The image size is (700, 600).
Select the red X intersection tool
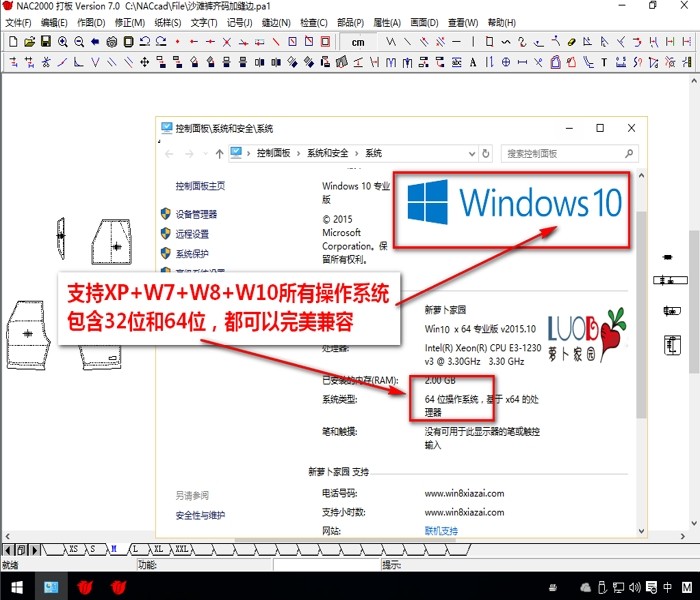pos(227,42)
